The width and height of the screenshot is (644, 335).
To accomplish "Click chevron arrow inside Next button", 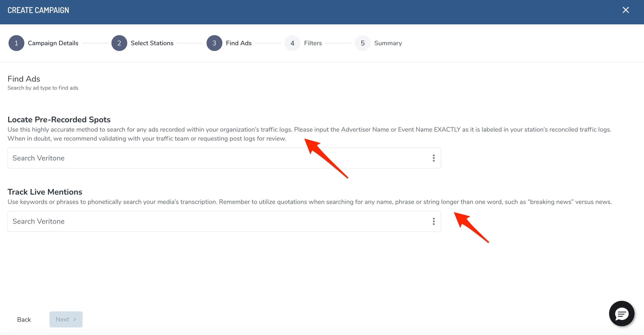I will coord(75,319).
